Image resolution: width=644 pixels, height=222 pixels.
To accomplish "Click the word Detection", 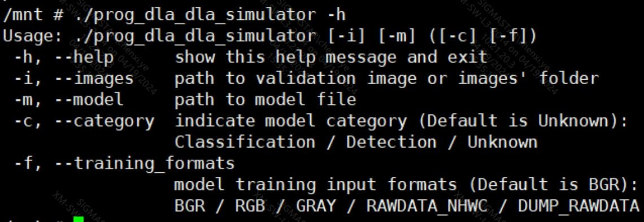I will [x=391, y=142].
